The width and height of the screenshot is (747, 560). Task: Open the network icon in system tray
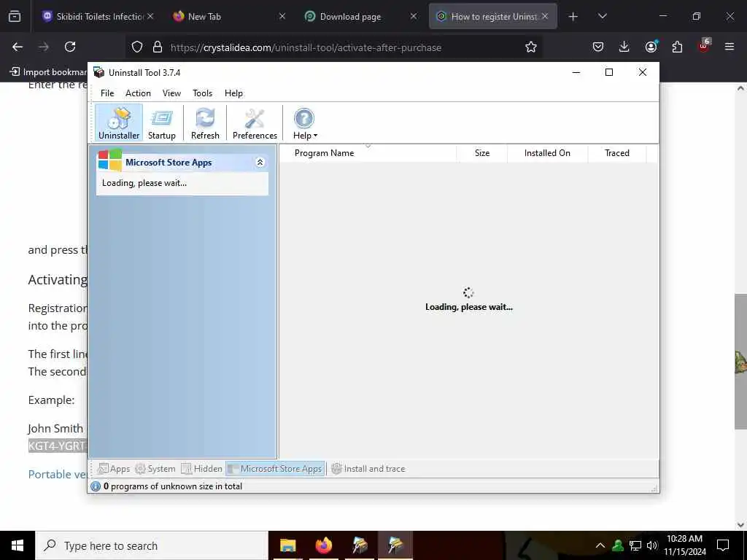[x=635, y=545]
